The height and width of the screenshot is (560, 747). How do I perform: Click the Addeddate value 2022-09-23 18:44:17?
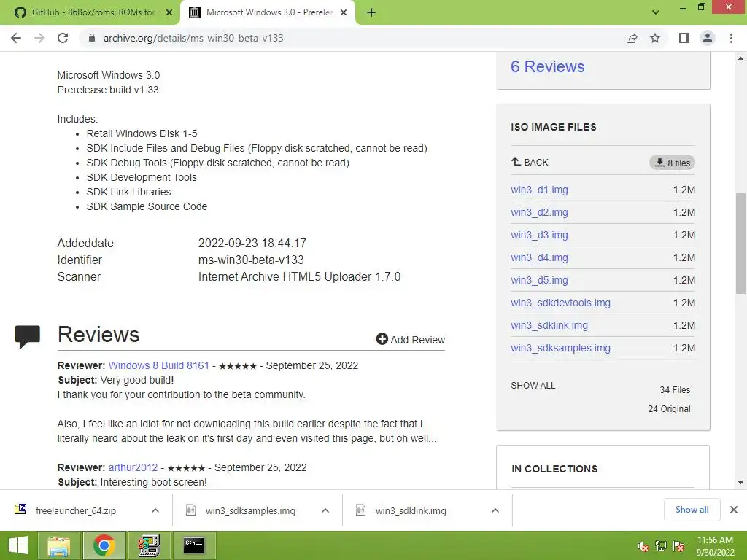click(252, 244)
